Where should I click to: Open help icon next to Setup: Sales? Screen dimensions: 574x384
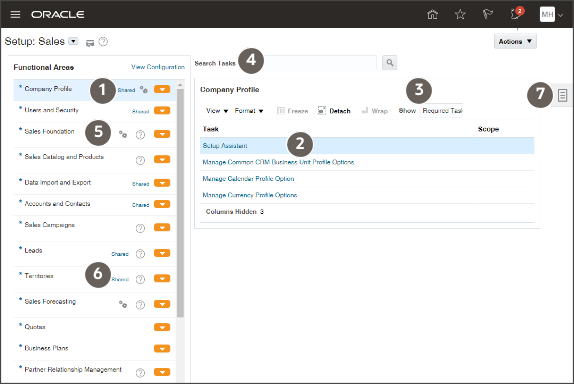point(103,42)
